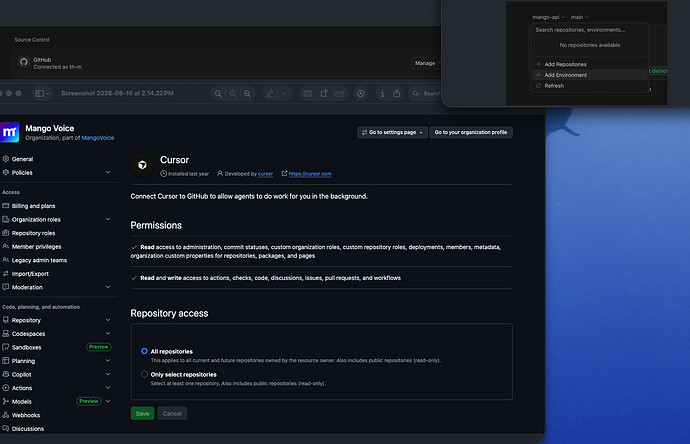Click the share icon in Preview toolbar
690x444 pixels.
point(397,93)
